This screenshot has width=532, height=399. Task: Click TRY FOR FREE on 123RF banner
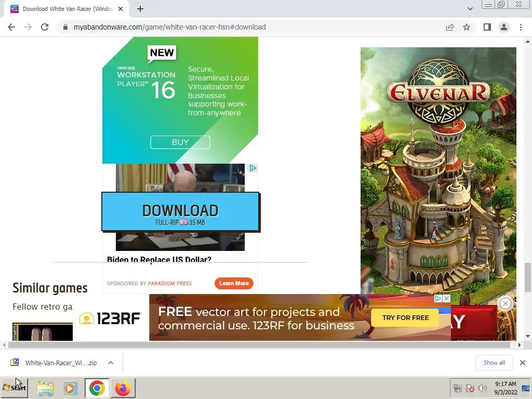point(405,318)
